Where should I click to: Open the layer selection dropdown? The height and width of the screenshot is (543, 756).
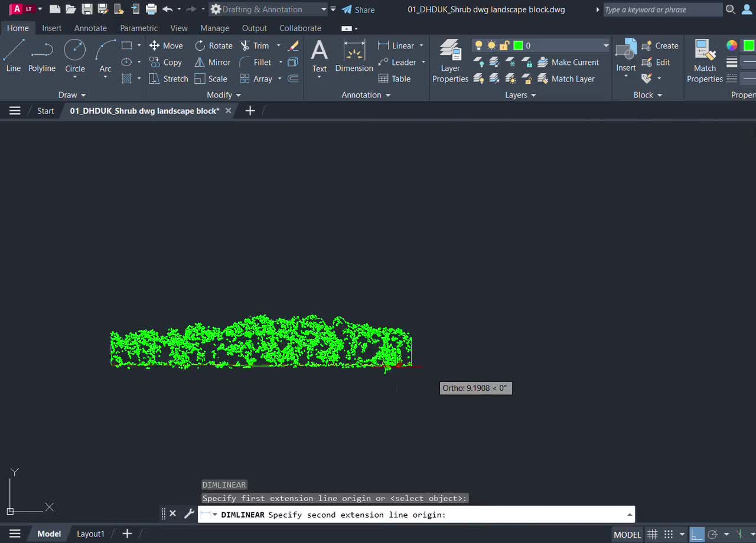pyautogui.click(x=606, y=45)
